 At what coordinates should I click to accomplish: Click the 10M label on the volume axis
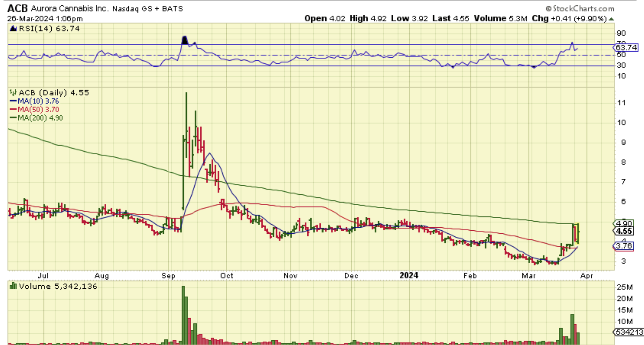click(x=625, y=322)
